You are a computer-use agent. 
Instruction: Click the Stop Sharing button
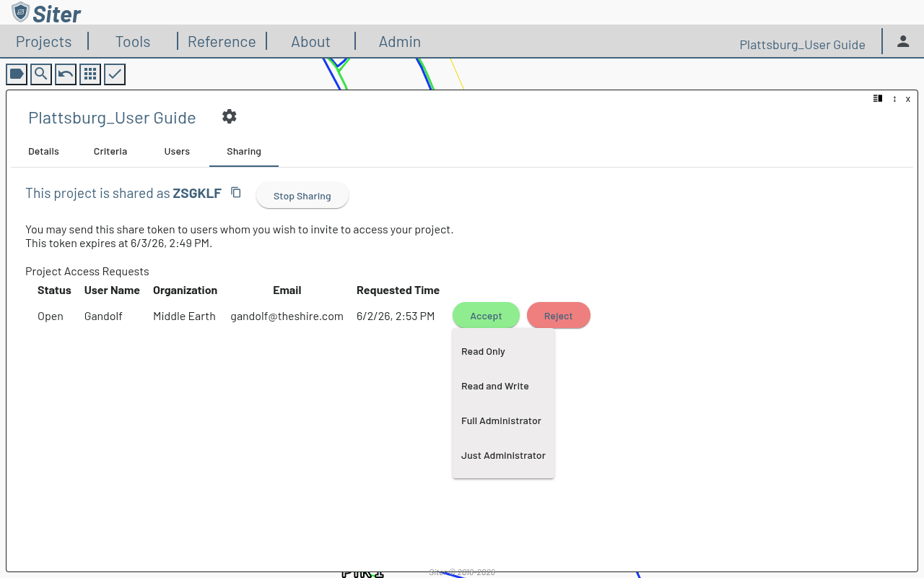coord(302,196)
